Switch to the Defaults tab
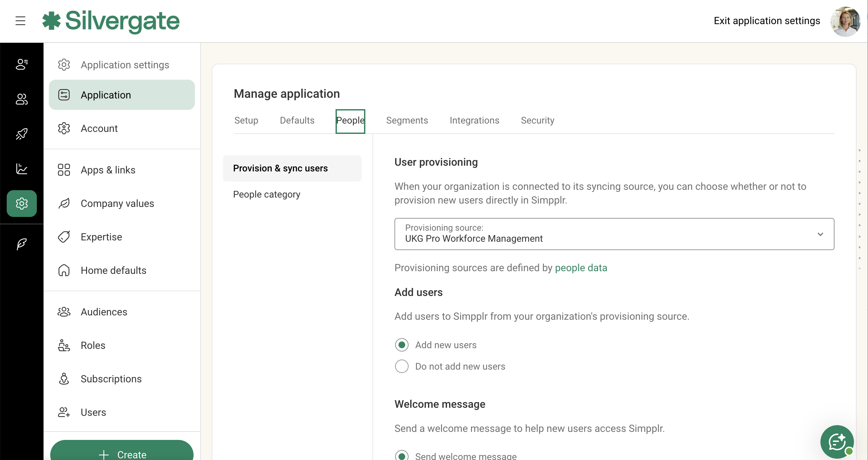The image size is (868, 460). [297, 120]
